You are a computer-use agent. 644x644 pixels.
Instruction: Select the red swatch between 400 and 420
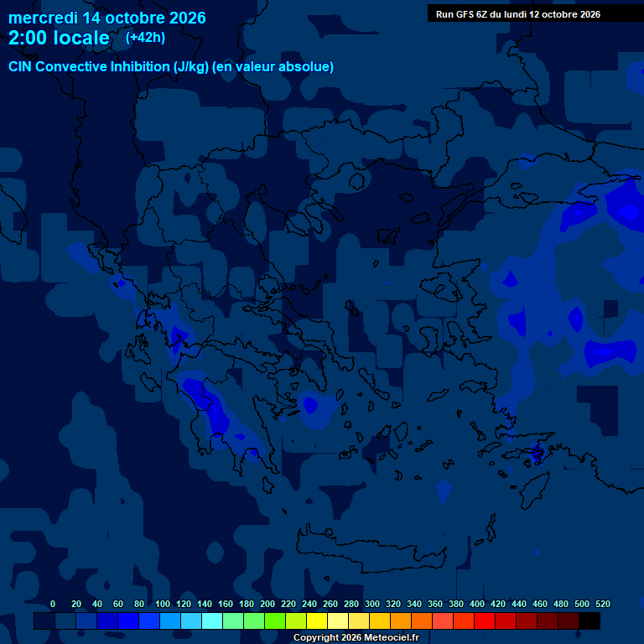(484, 621)
